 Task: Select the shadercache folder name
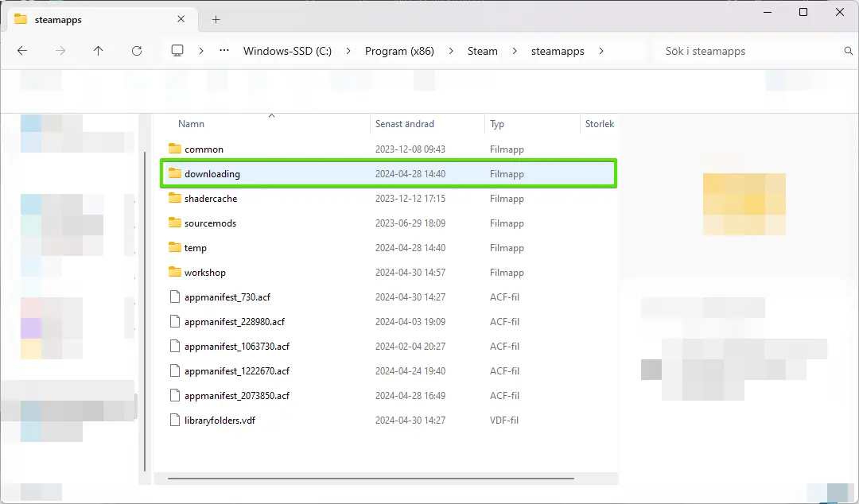click(x=211, y=198)
